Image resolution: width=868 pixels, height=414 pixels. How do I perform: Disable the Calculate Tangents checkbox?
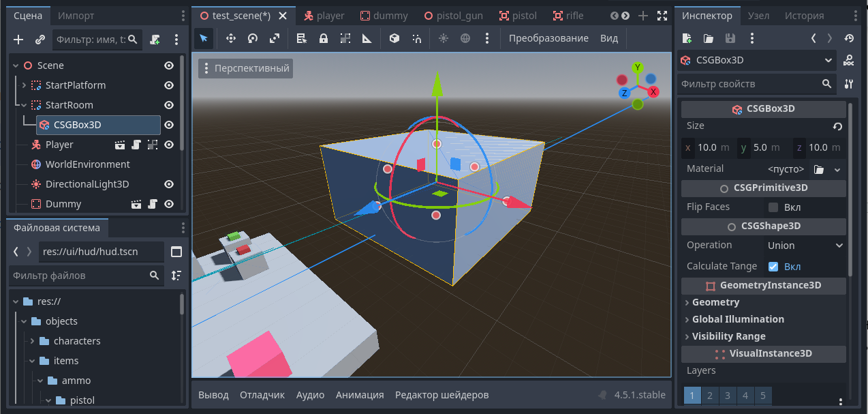click(773, 267)
